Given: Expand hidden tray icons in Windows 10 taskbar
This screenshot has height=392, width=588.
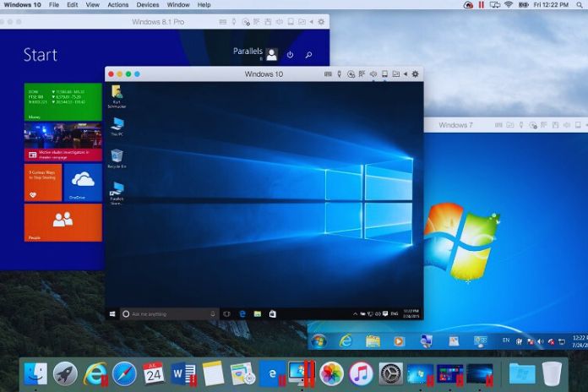Looking at the screenshot, I should [355, 314].
